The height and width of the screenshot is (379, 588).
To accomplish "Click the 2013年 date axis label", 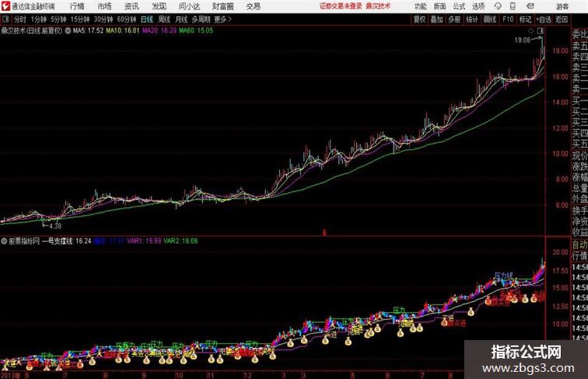I will pyautogui.click(x=11, y=375).
